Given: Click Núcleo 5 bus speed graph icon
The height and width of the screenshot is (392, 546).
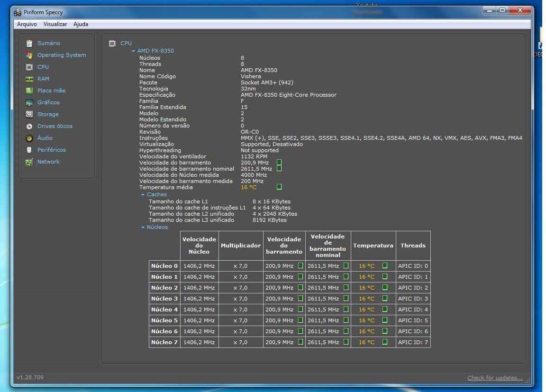Looking at the screenshot, I should pyautogui.click(x=300, y=320).
